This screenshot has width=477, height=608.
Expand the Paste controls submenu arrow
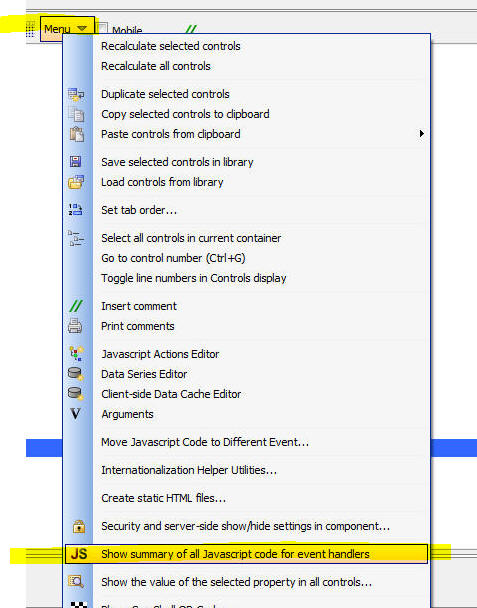tap(422, 134)
